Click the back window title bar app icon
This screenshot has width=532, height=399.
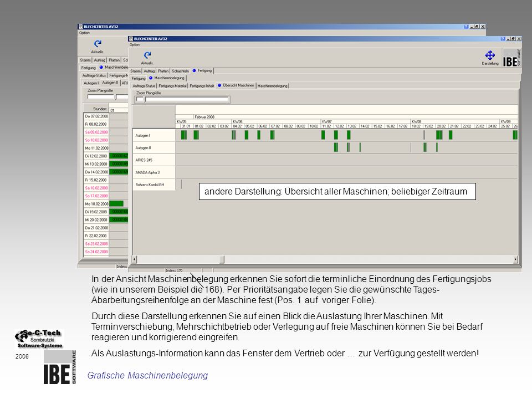(x=81, y=27)
